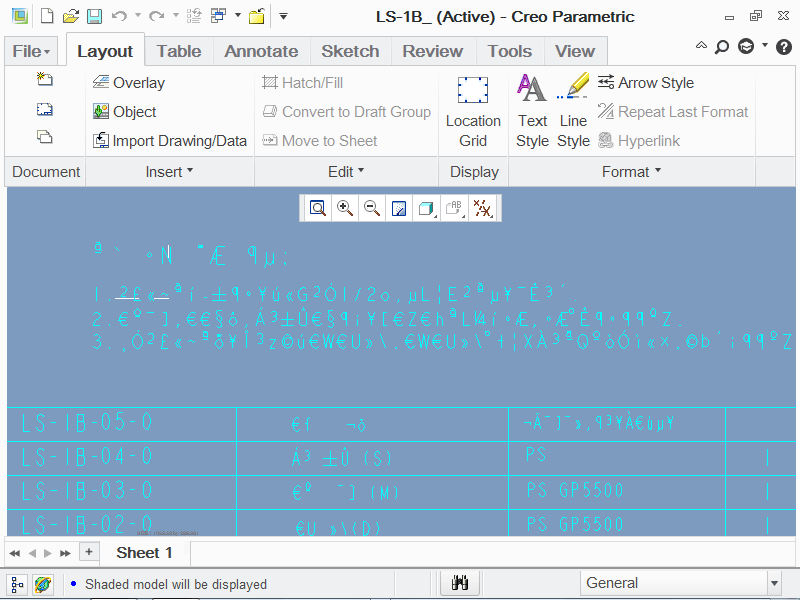The image size is (800, 600).
Task: Click the Refit zoom icon
Action: click(x=318, y=208)
